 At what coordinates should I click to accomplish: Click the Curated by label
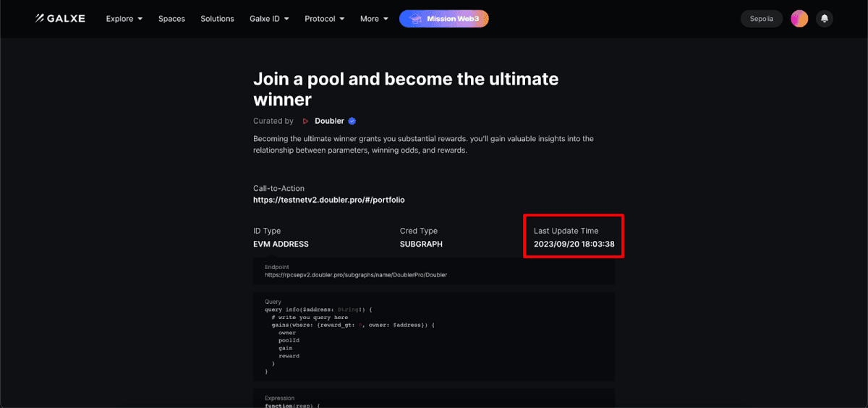(x=273, y=122)
